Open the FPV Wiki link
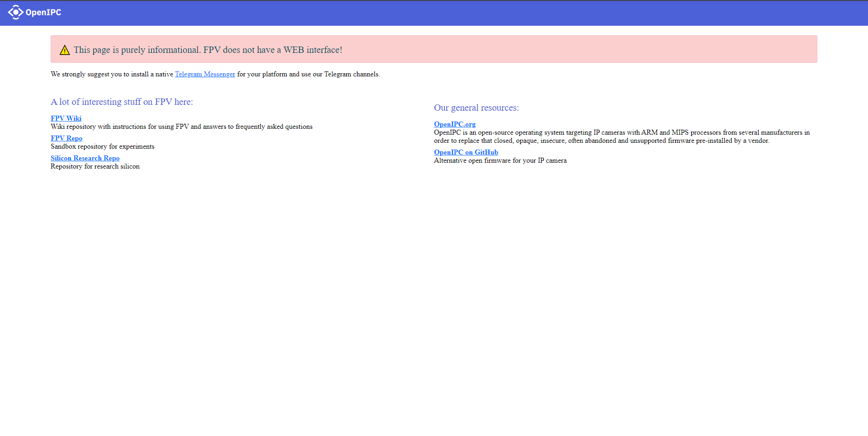The height and width of the screenshot is (436, 868). click(x=66, y=118)
